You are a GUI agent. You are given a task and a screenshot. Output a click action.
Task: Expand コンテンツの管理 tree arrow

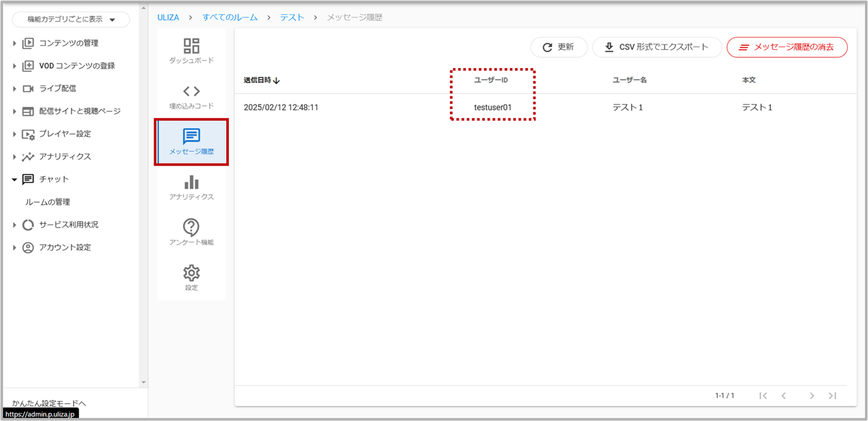[x=15, y=43]
